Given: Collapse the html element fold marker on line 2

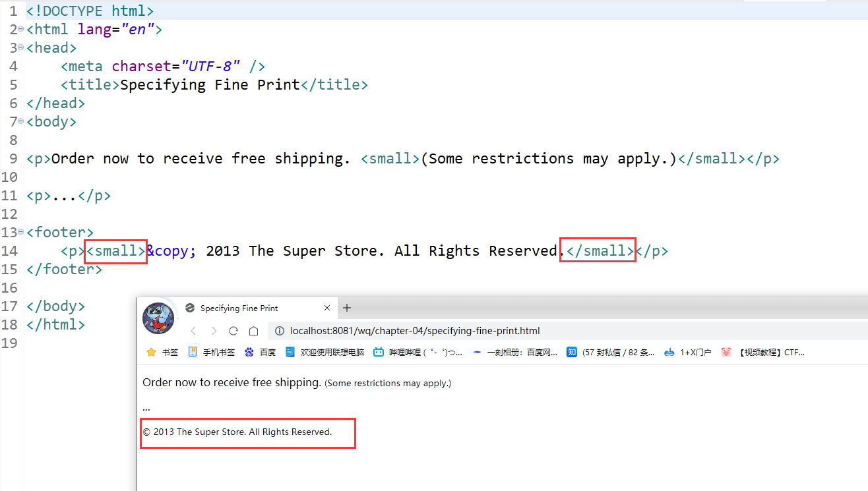Looking at the screenshot, I should click(20, 29).
